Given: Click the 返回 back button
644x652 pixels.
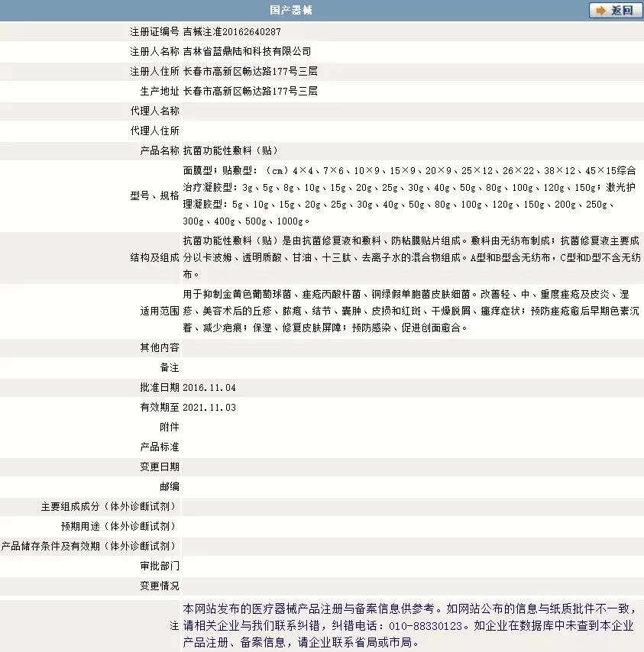Looking at the screenshot, I should click(615, 11).
